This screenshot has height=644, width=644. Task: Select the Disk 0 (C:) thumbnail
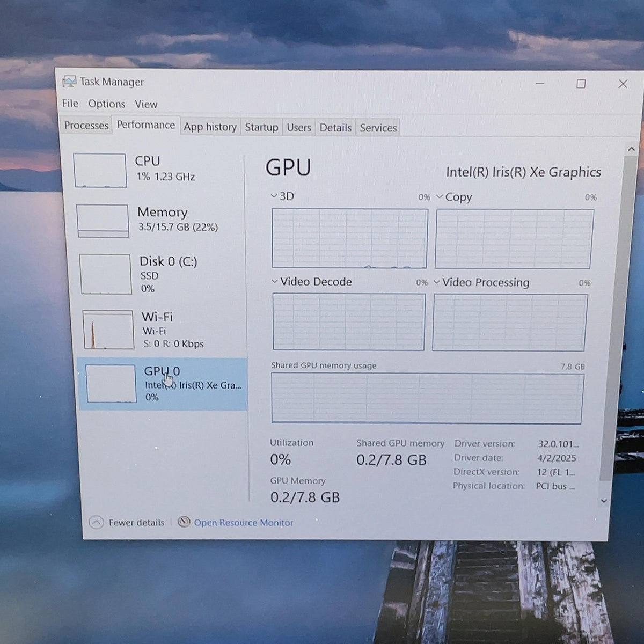(106, 274)
